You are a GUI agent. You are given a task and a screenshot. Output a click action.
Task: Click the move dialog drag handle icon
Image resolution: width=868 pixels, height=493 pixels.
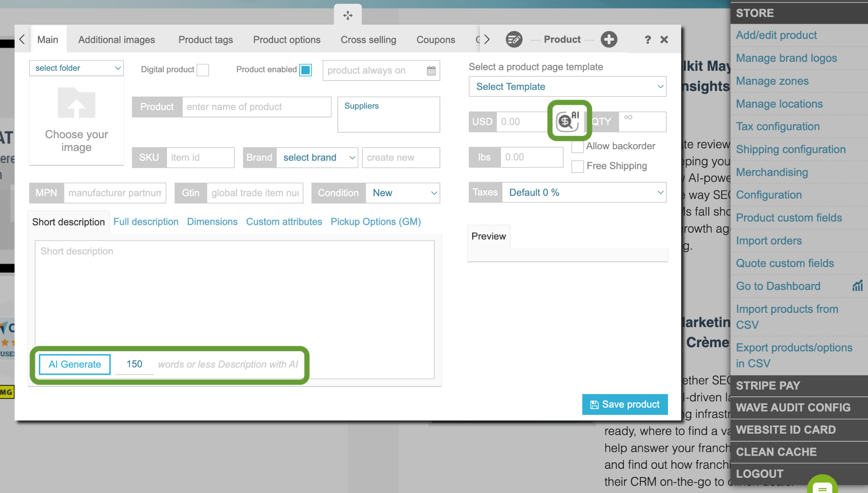[348, 16]
